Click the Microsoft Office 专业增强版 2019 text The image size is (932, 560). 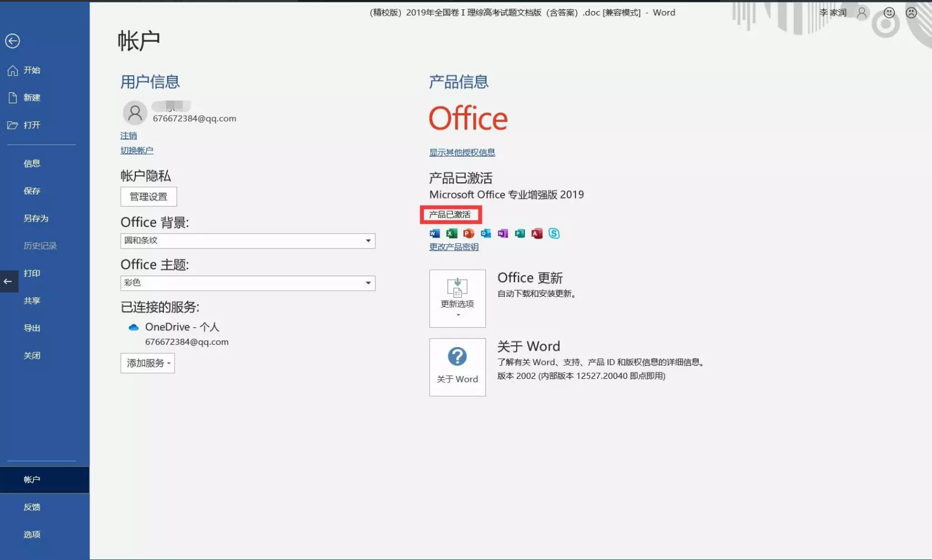point(507,195)
